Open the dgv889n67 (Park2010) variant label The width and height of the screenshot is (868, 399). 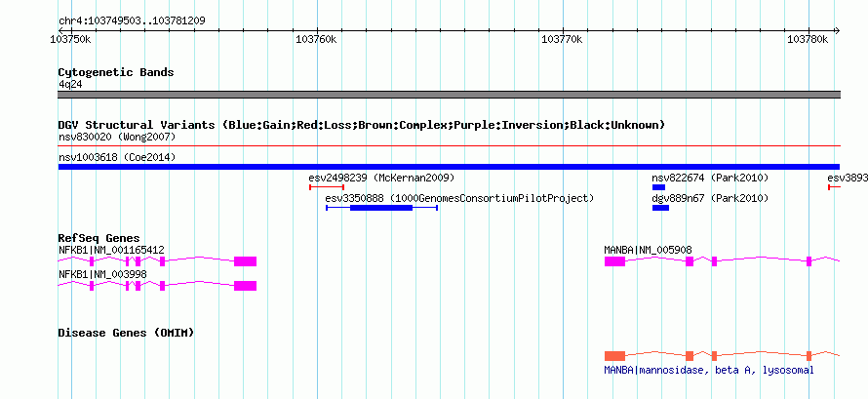pyautogui.click(x=710, y=198)
